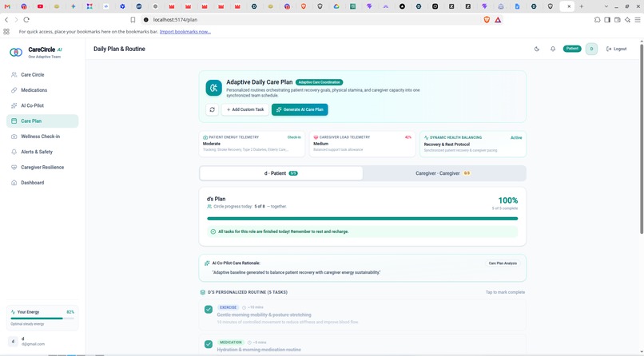This screenshot has width=644, height=356.
Task: Open notifications via the bell icon
Action: [553, 49]
